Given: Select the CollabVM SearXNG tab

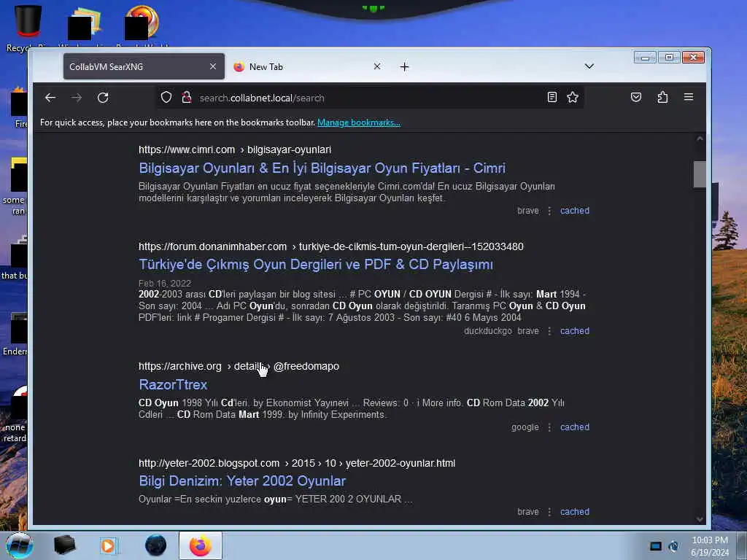Looking at the screenshot, I should 144,66.
